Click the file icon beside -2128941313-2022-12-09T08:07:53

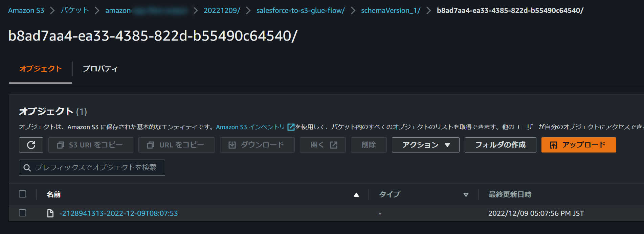pos(50,213)
